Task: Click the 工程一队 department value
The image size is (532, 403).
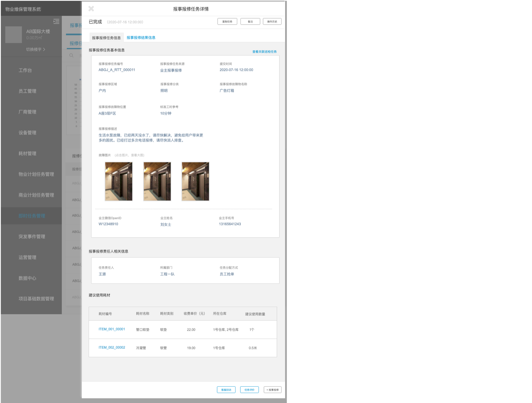Action: click(167, 274)
